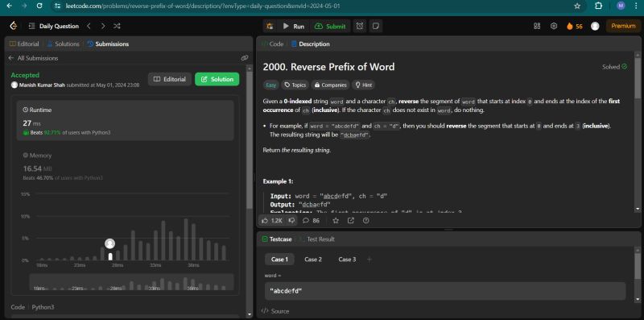This screenshot has height=320, width=644.
Task: Click the browser address bar URL
Action: click(x=203, y=6)
